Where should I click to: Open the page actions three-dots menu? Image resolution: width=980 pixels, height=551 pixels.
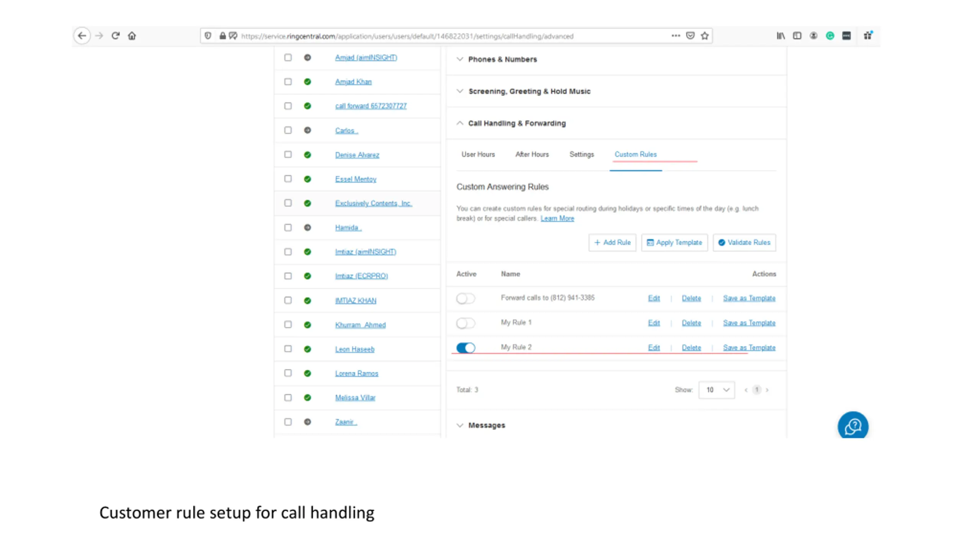(676, 36)
